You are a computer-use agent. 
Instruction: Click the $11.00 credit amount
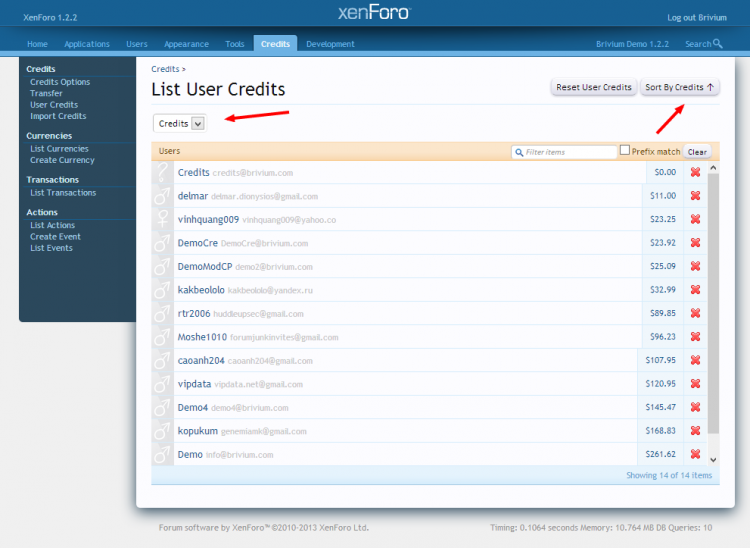click(x=663, y=196)
